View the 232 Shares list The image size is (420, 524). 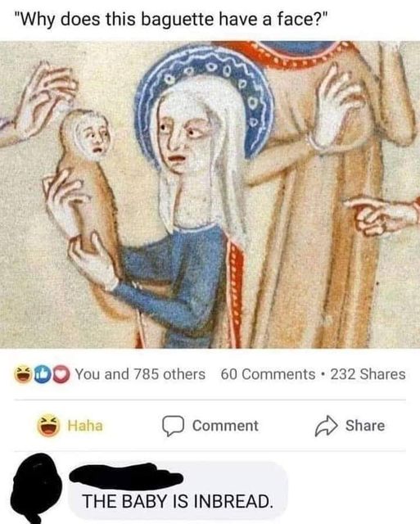pos(368,374)
